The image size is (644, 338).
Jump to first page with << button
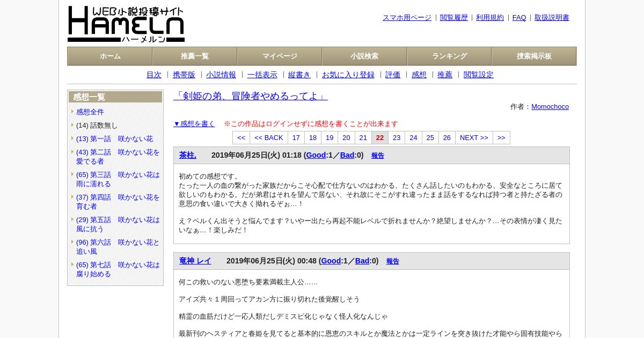tap(241, 138)
